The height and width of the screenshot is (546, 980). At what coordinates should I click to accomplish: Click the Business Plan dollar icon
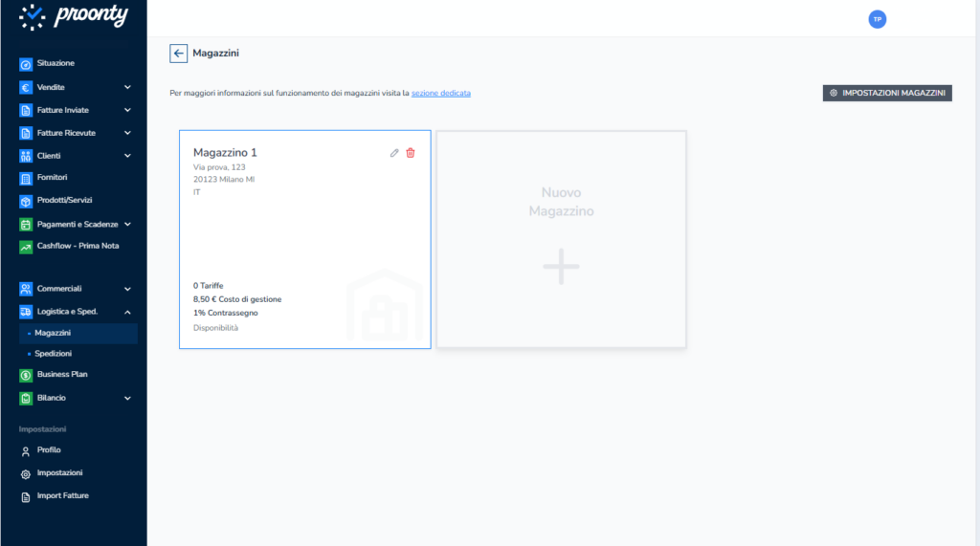coord(26,375)
